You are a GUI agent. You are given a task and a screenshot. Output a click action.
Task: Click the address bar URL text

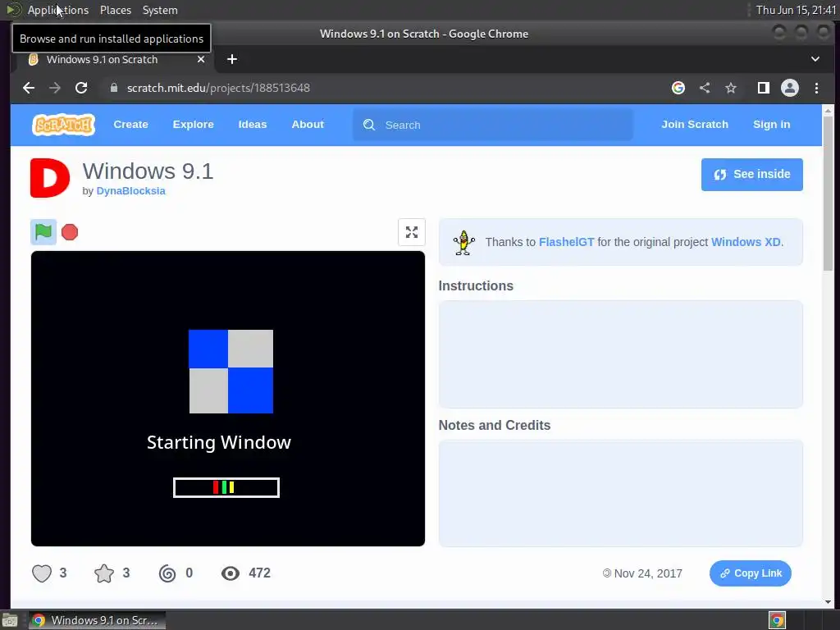click(218, 88)
